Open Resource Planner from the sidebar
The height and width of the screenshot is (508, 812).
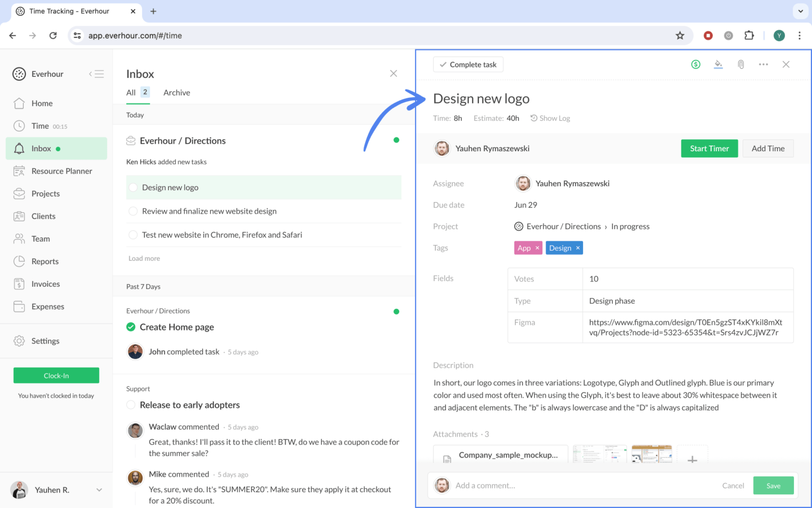tap(61, 171)
